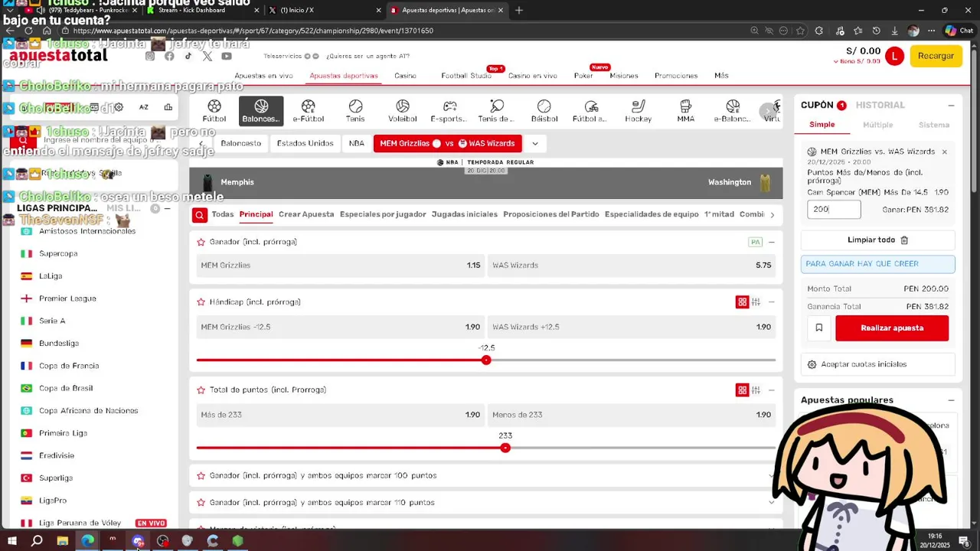Viewport: 980px width, 551px height.
Task: Switch to the Múltiple coupon tab
Action: (x=878, y=125)
